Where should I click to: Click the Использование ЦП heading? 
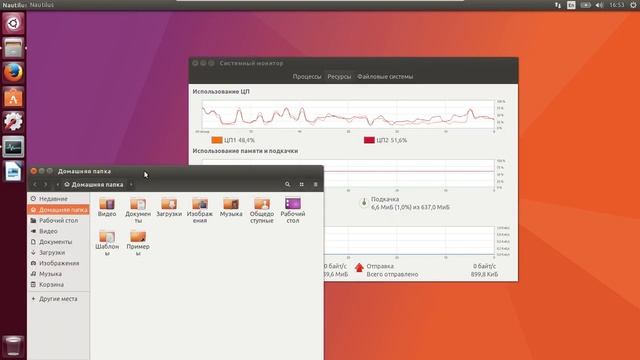[221, 92]
